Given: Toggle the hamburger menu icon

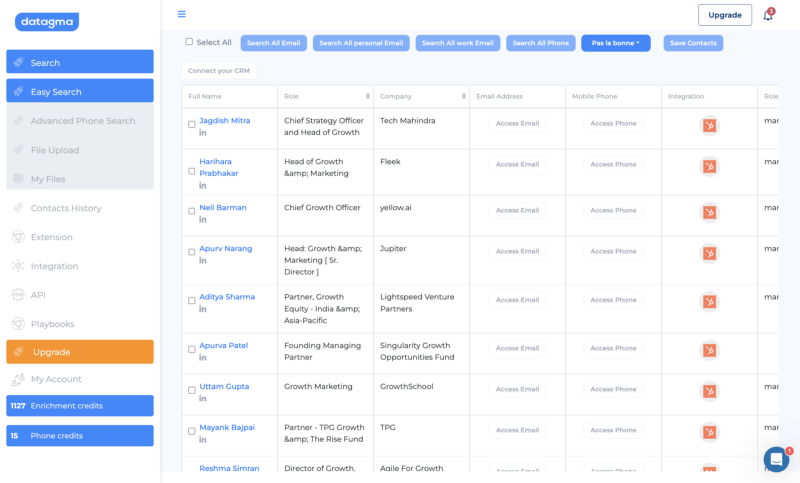Looking at the screenshot, I should (x=182, y=14).
